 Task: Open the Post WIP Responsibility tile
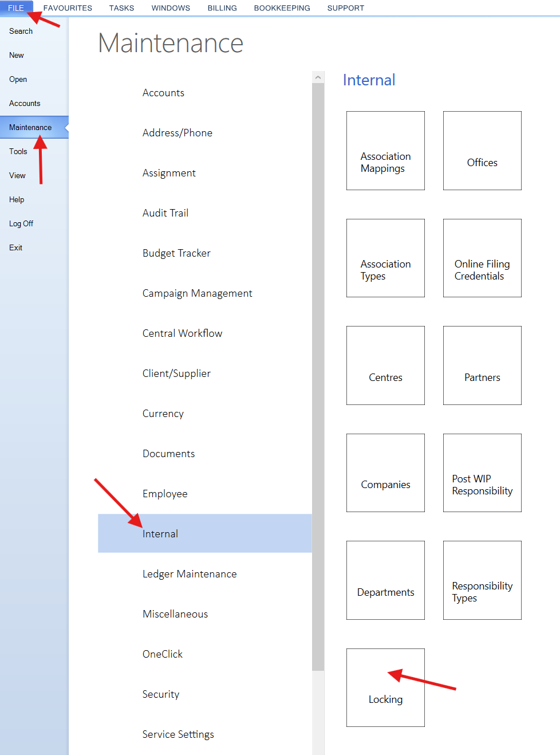point(482,473)
